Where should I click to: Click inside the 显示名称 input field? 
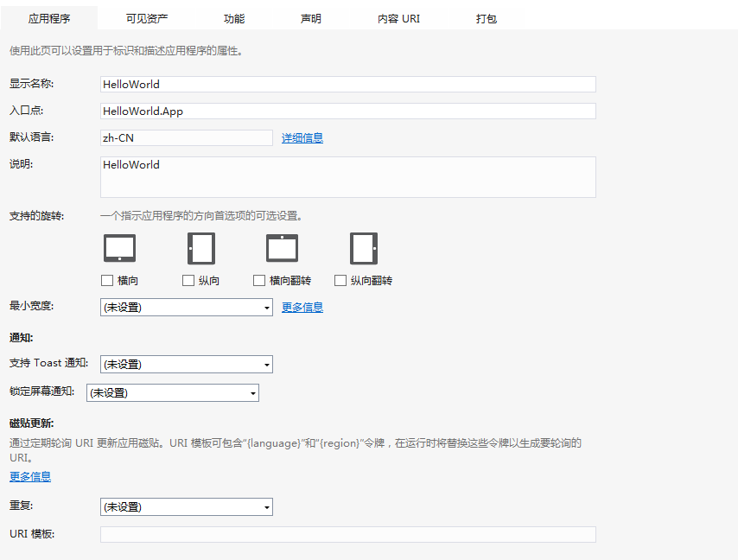coord(346,84)
